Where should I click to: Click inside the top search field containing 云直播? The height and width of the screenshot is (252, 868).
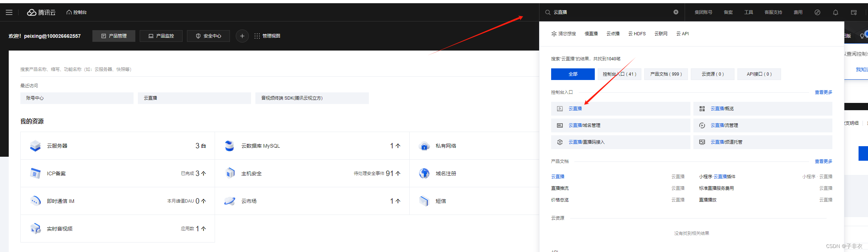pyautogui.click(x=611, y=12)
